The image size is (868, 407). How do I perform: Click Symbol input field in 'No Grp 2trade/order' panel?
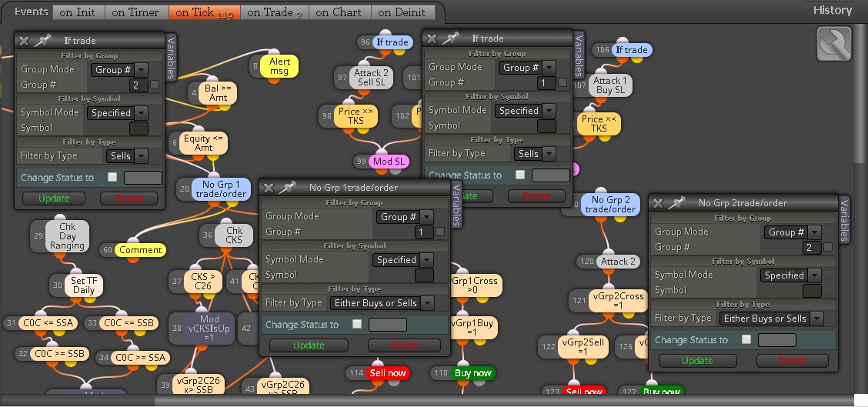812,290
